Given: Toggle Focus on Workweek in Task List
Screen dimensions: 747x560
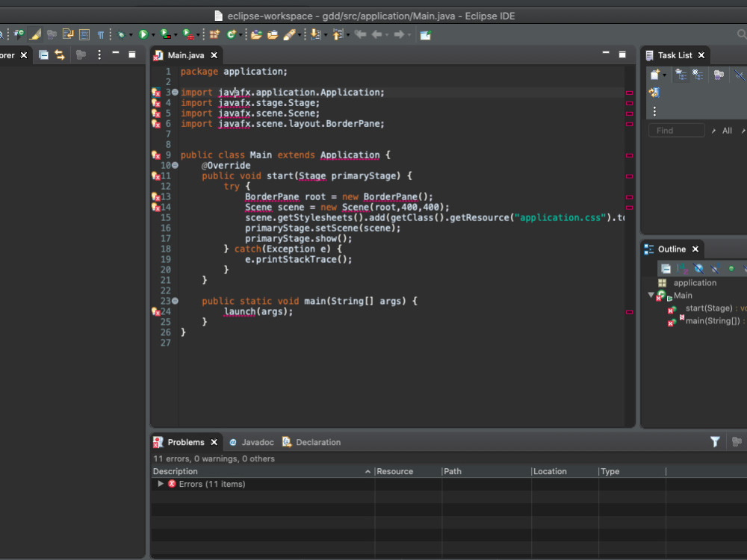Looking at the screenshot, I should [719, 75].
